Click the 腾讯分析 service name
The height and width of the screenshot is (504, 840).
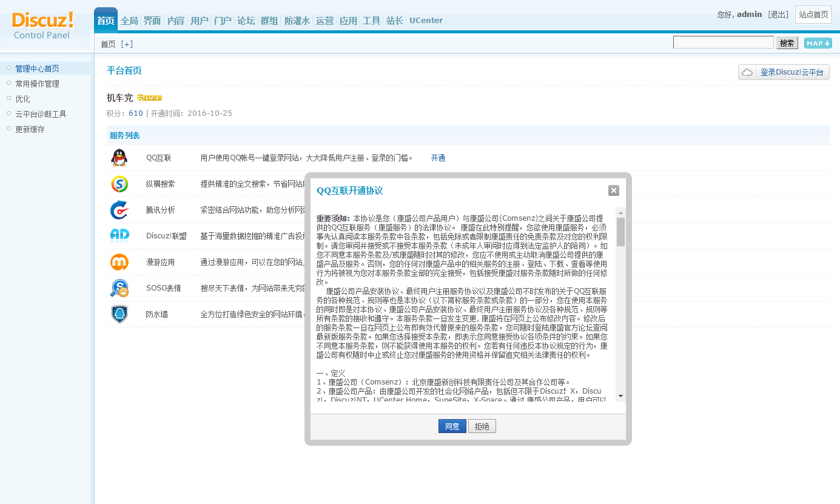(x=160, y=210)
